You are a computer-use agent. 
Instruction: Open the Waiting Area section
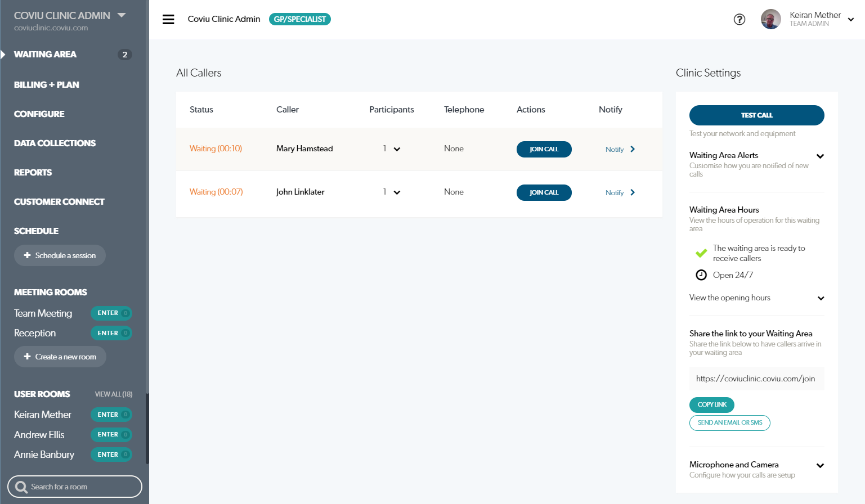point(45,55)
